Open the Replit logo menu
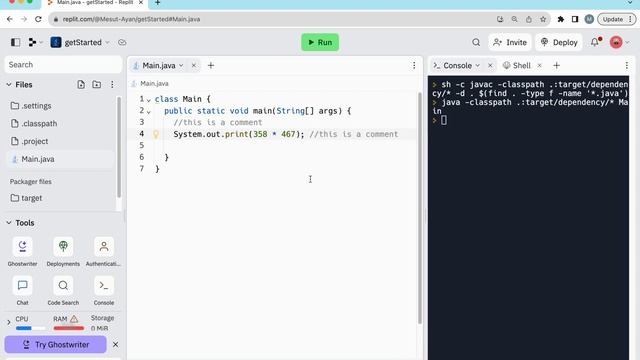This screenshot has height=360, width=640. click(x=35, y=42)
